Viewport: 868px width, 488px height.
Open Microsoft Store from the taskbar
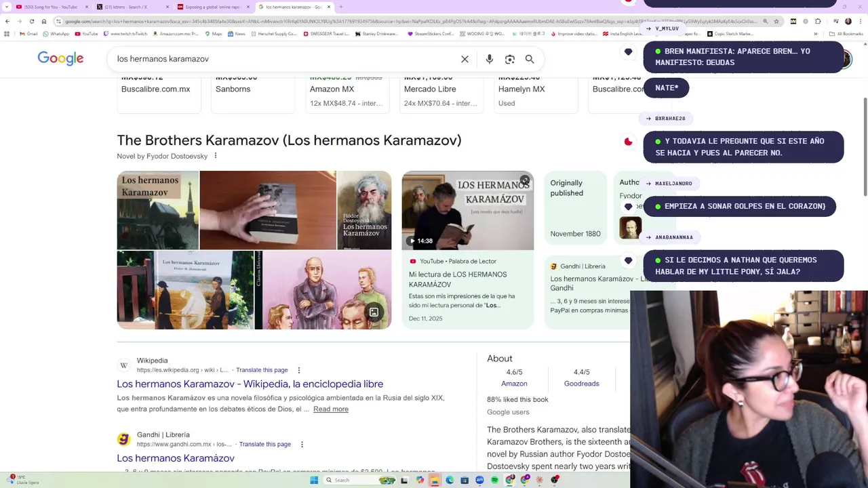(465, 480)
